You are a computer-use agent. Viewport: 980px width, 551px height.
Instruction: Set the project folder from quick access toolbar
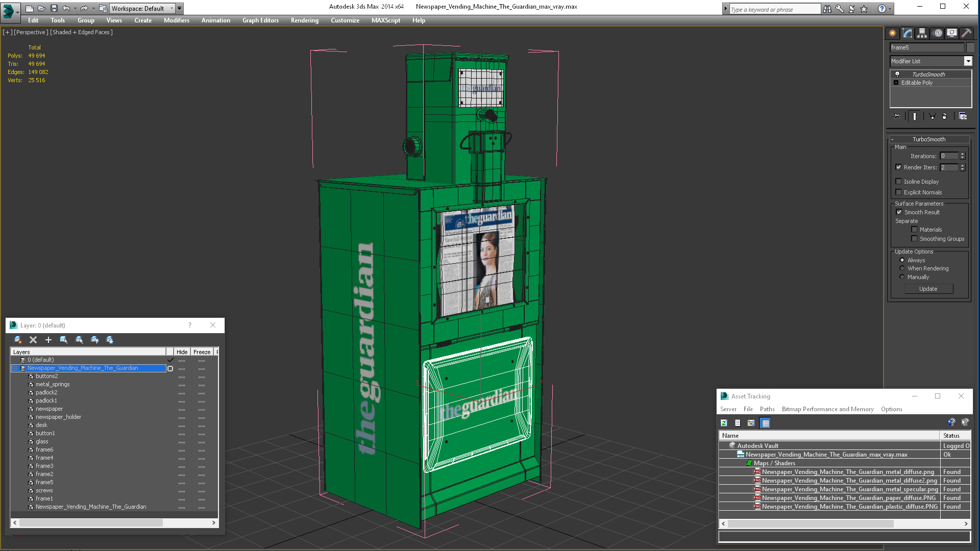pos(103,9)
